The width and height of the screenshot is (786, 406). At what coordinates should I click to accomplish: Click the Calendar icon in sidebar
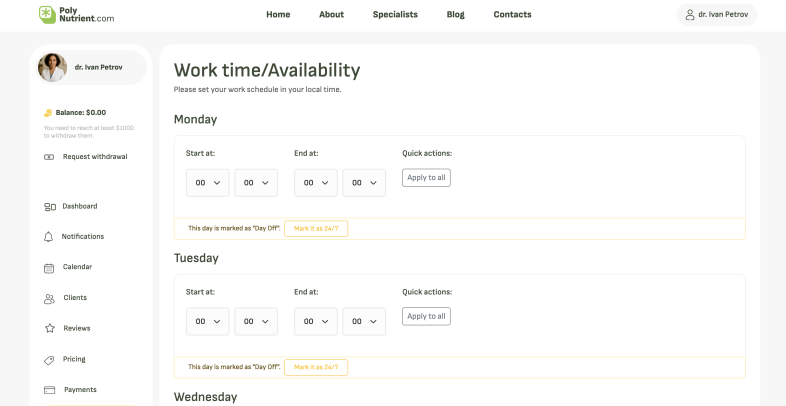pyautogui.click(x=49, y=268)
